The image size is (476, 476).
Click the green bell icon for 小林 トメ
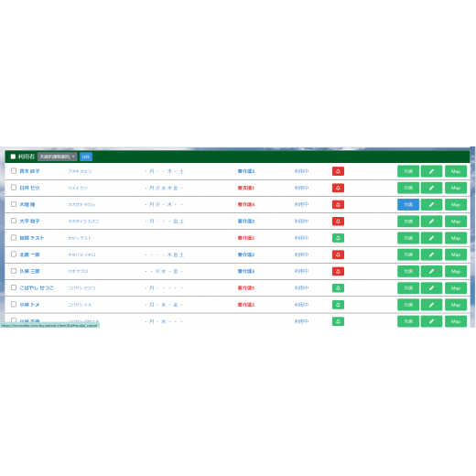338,305
